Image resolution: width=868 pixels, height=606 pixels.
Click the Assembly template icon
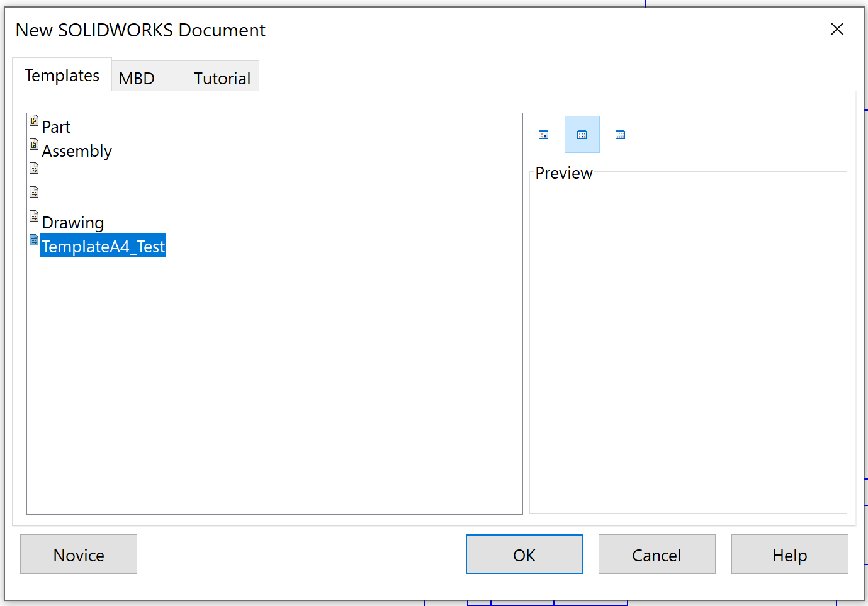point(34,144)
